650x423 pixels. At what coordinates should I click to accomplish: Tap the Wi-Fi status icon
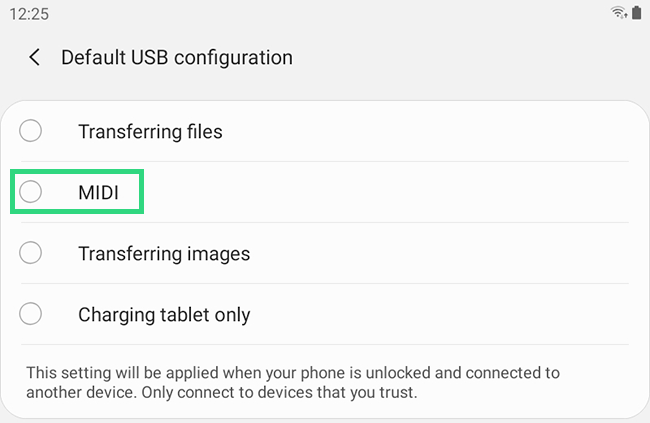point(619,12)
